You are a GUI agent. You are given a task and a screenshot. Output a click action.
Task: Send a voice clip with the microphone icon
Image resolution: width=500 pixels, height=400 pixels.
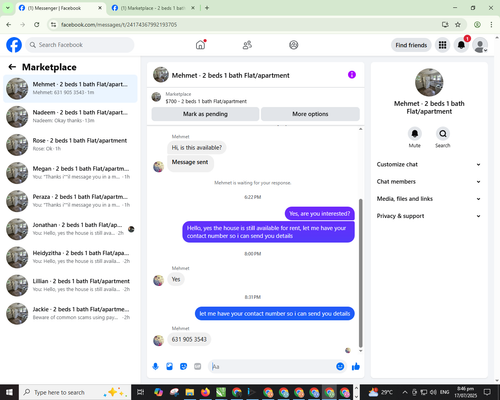(155, 367)
